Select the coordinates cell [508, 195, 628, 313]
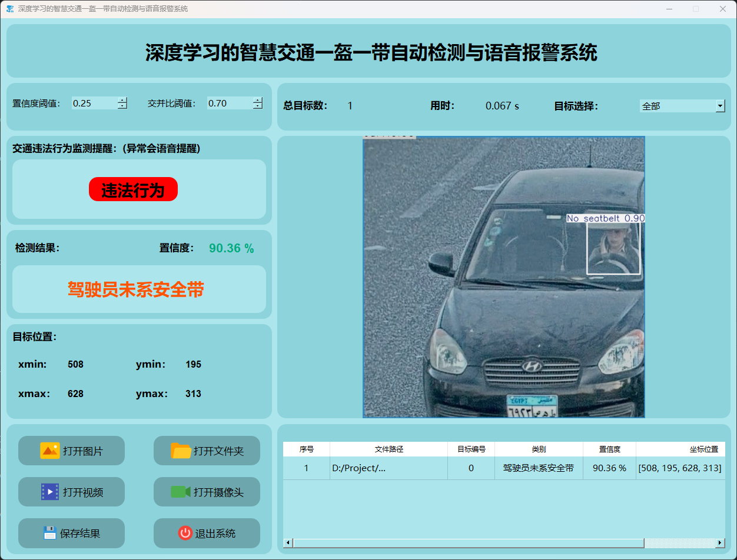This screenshot has width=737, height=560. tap(680, 468)
